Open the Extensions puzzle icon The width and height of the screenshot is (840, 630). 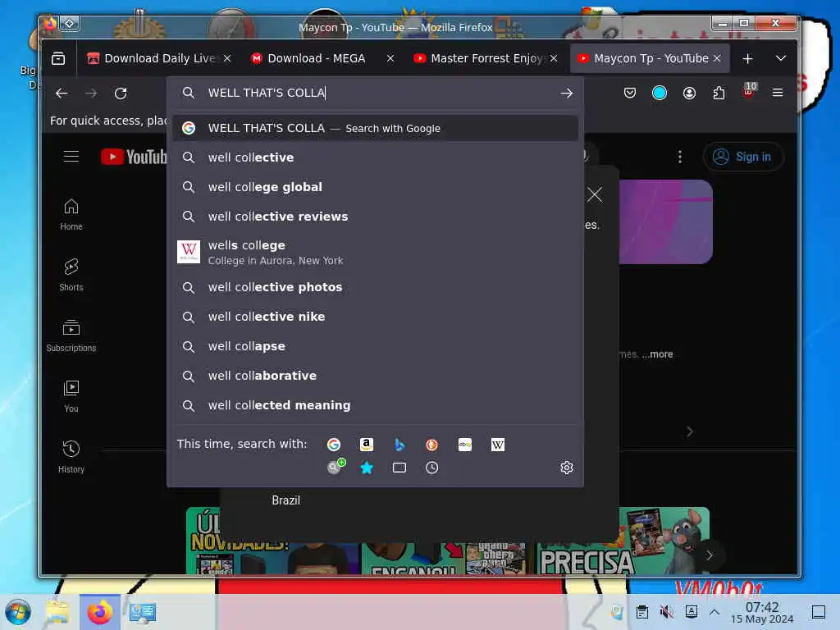click(x=719, y=94)
